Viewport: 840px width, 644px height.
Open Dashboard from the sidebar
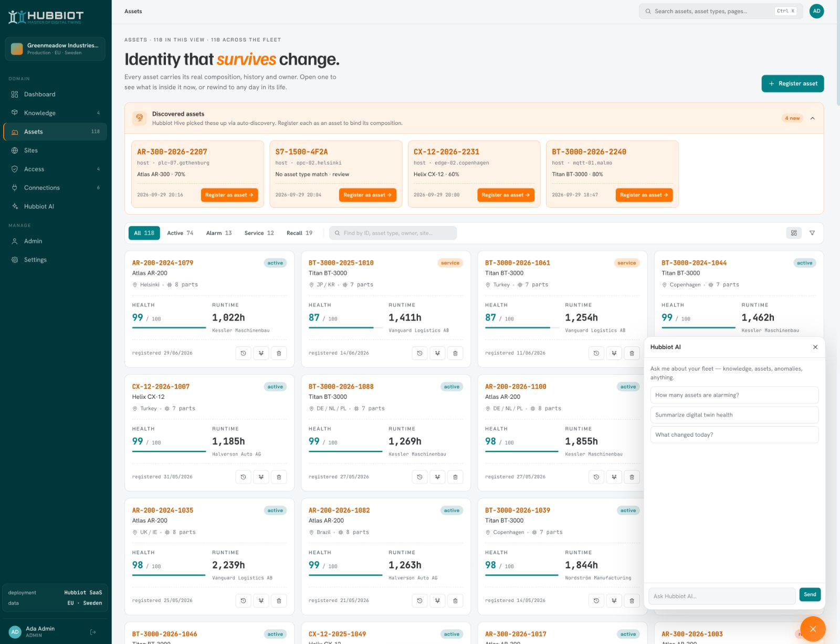[55, 94]
